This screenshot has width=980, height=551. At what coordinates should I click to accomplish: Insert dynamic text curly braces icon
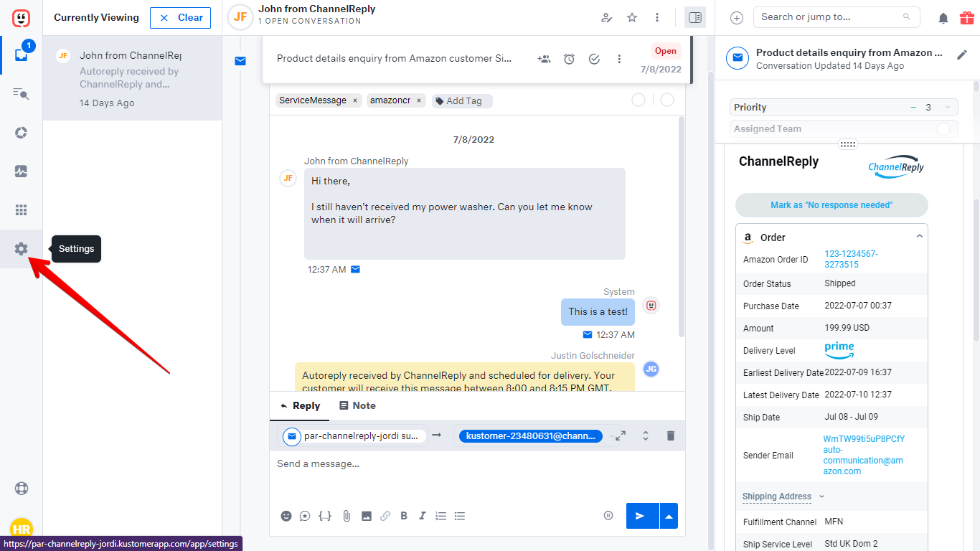pos(325,516)
